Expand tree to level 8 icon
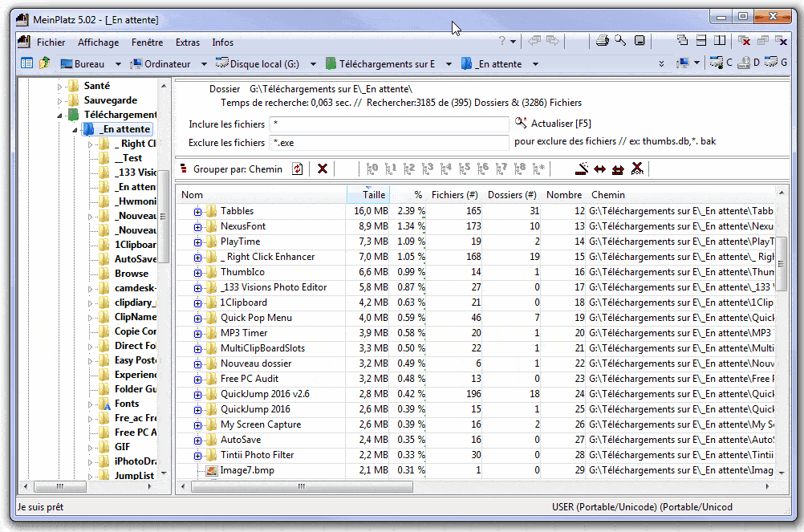 click(x=520, y=169)
